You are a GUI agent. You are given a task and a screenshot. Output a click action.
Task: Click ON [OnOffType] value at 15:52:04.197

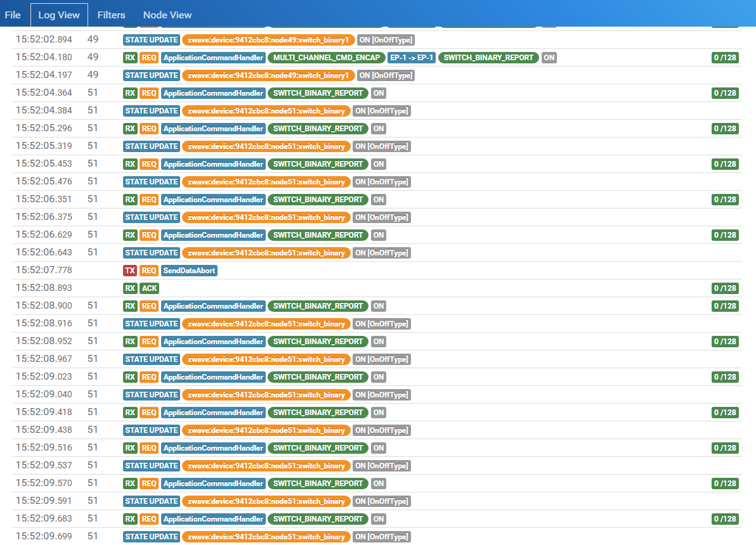tap(386, 75)
